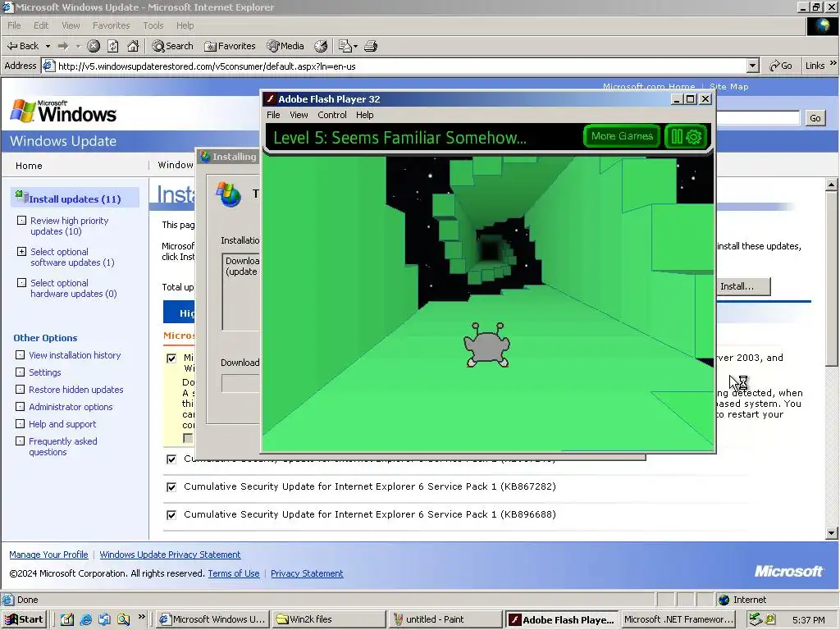Open the Terms of Use link
The height and width of the screenshot is (630, 840).
tap(234, 573)
